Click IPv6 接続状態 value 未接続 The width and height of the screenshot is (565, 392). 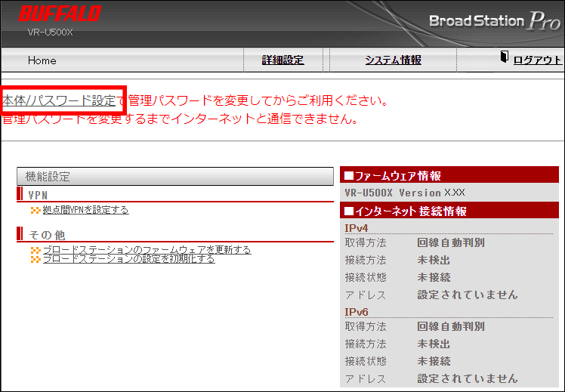point(434,361)
